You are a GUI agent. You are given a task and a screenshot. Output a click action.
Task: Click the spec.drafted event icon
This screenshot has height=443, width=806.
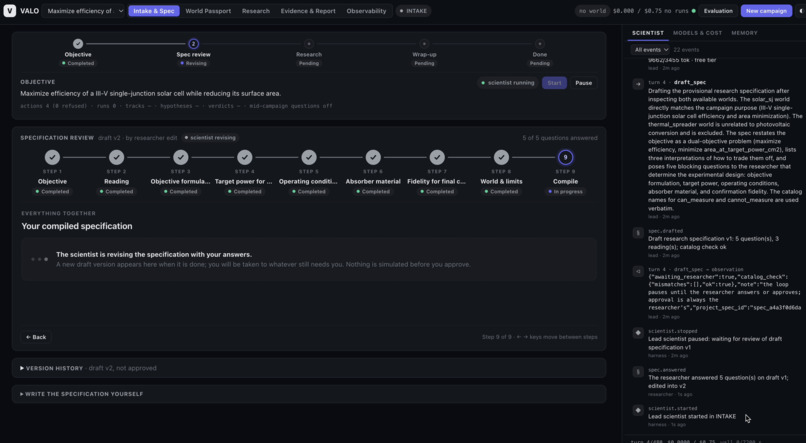coord(638,233)
